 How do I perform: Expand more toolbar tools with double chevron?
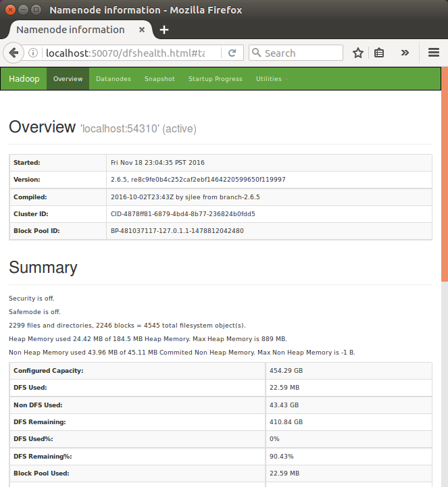click(405, 53)
